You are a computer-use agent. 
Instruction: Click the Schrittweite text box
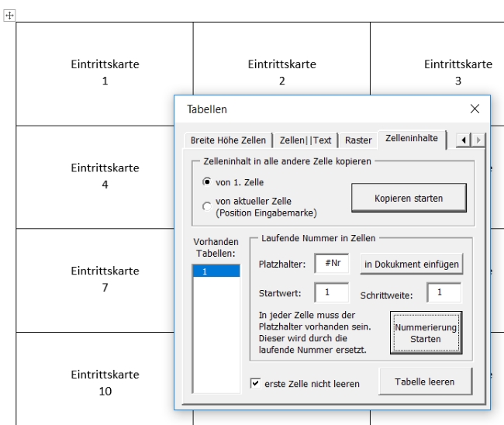pyautogui.click(x=444, y=293)
